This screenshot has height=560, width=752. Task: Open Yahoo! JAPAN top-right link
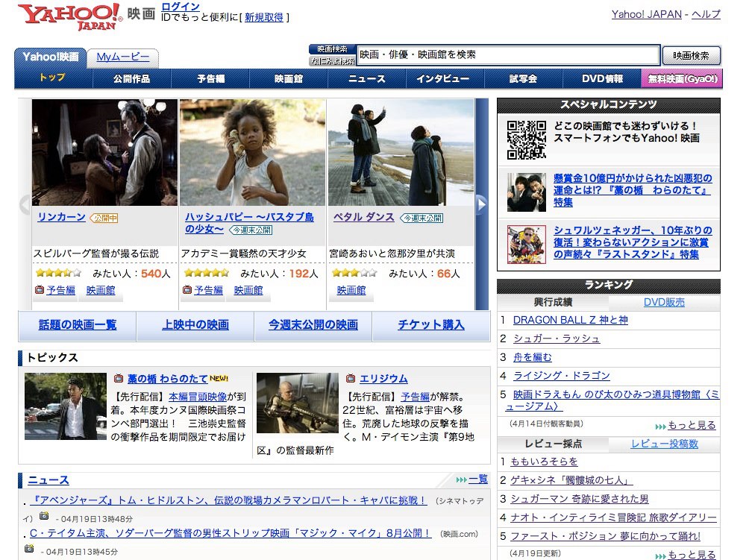tap(647, 14)
